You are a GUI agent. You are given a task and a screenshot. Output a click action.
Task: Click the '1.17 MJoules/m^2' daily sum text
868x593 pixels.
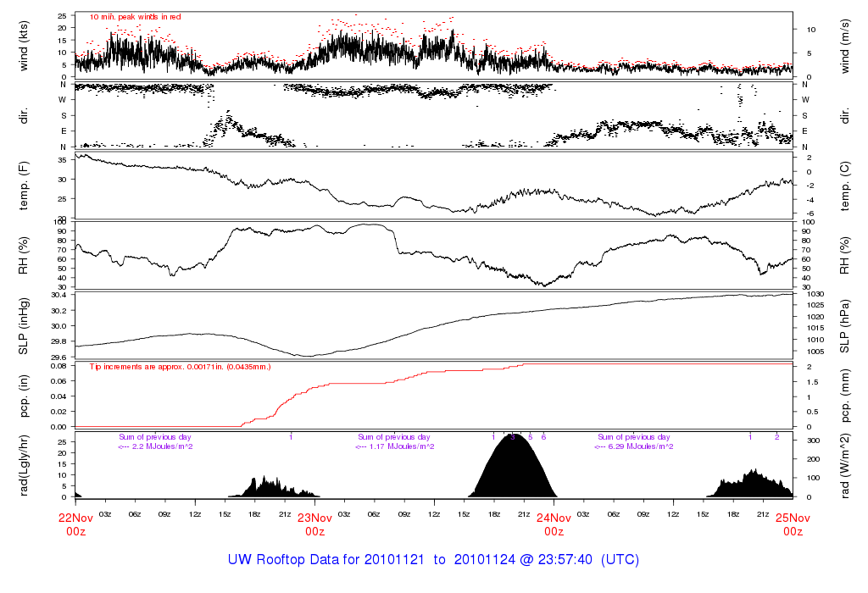tap(401, 446)
